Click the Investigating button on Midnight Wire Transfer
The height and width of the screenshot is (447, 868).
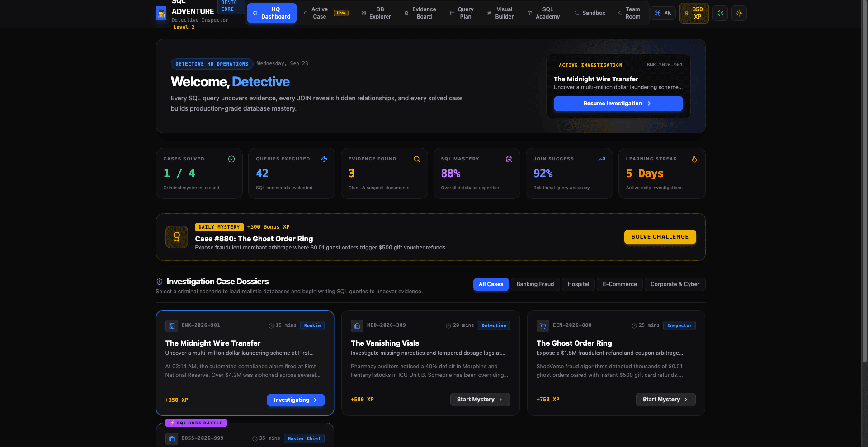pos(296,400)
